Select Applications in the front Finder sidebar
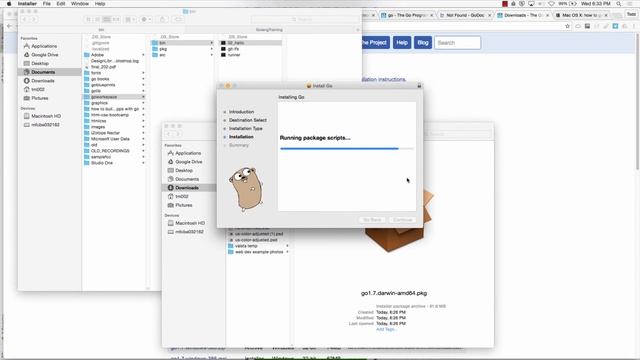The width and height of the screenshot is (640, 360). pos(188,153)
